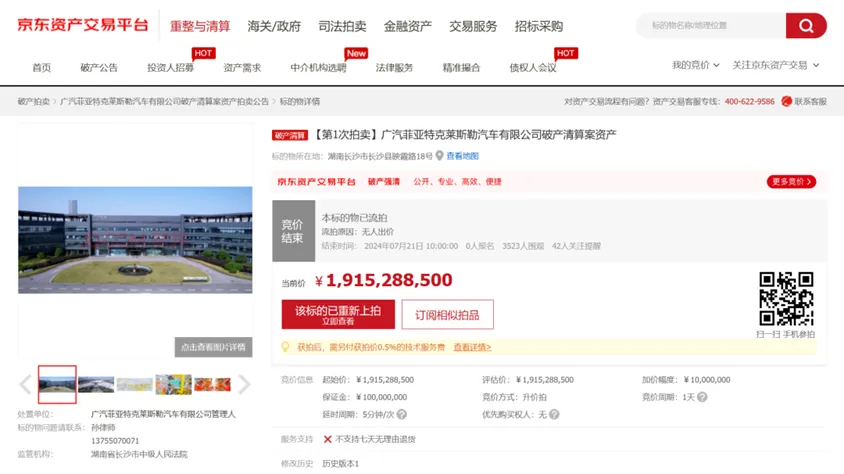Screen dimensions: 844x474
Task: Show next thumbnails with right arrow
Action: coord(244,384)
